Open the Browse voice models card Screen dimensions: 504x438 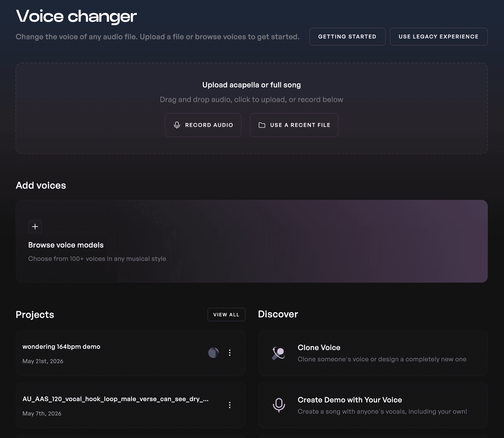(x=252, y=241)
